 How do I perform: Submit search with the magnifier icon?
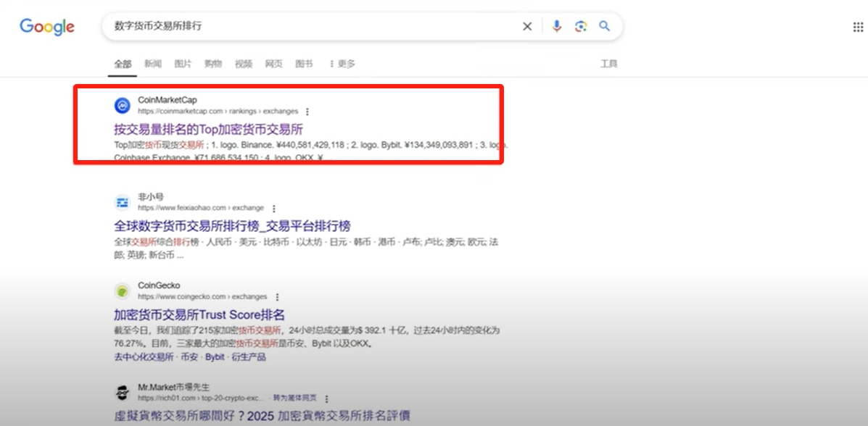[x=605, y=26]
